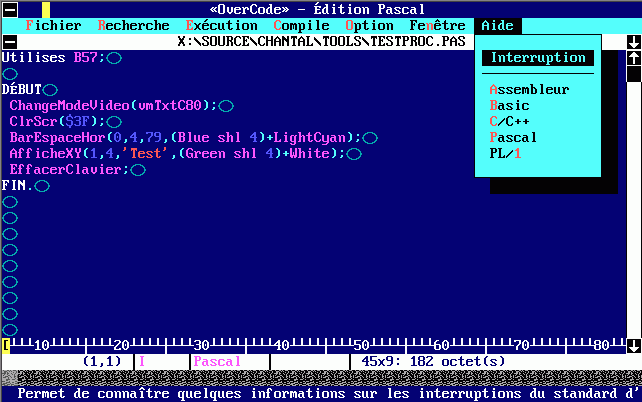Click the yellow bracket ruler marker at column 1
The width and height of the screenshot is (642, 402).
[x=6, y=346]
